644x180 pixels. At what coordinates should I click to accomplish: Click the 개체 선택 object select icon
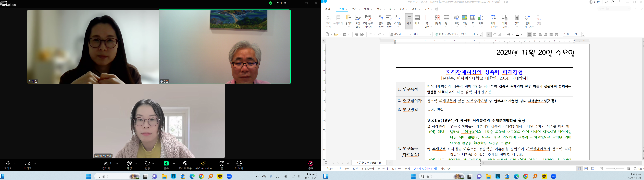click(493, 18)
